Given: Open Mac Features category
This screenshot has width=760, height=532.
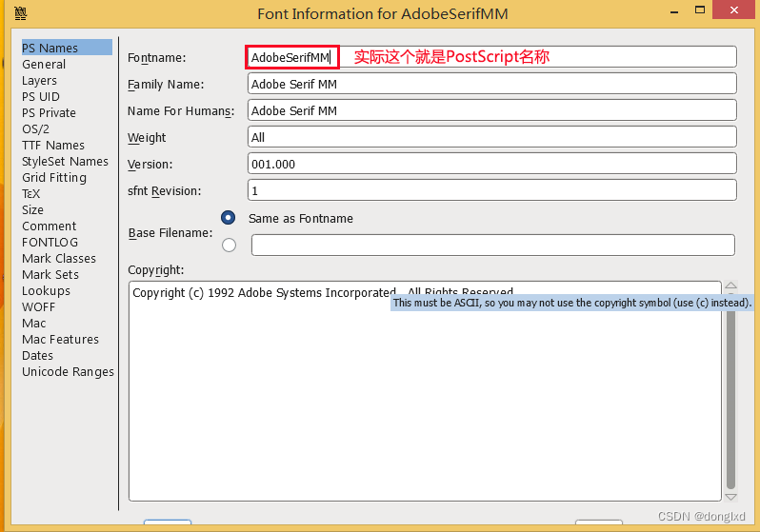Looking at the screenshot, I should pyautogui.click(x=60, y=339).
